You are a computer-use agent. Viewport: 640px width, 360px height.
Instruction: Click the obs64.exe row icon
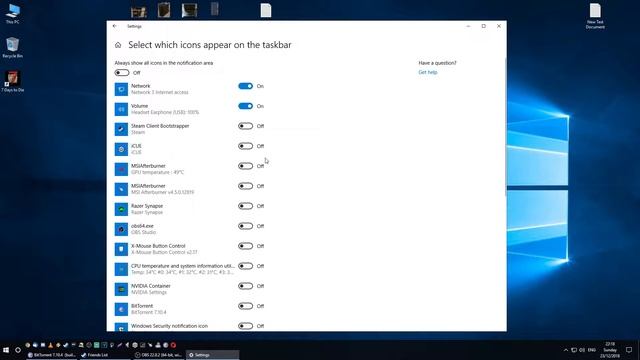point(121,229)
